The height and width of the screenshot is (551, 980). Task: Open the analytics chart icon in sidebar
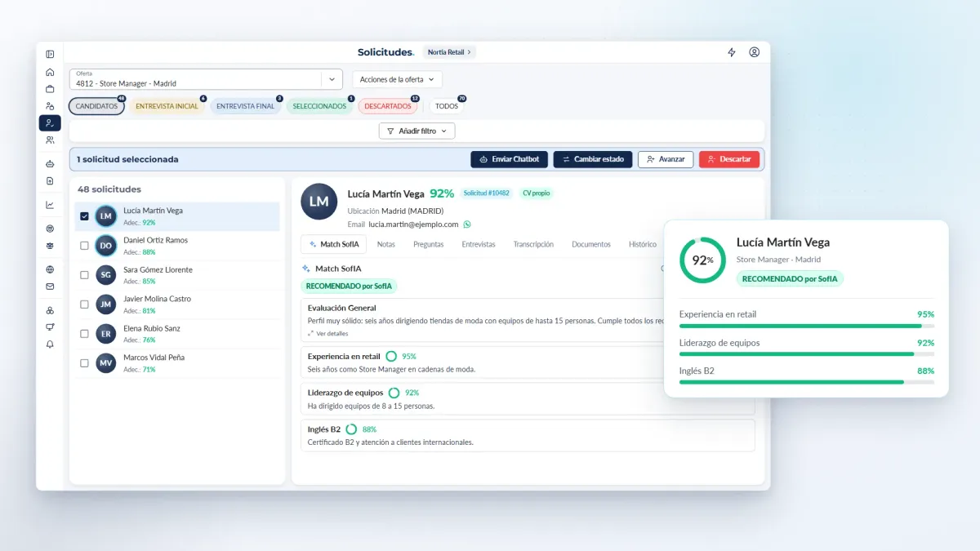(50, 205)
